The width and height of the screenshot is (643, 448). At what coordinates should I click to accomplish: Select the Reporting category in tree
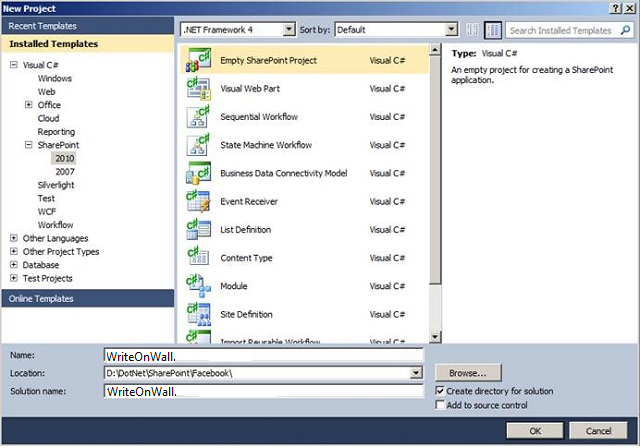56,132
